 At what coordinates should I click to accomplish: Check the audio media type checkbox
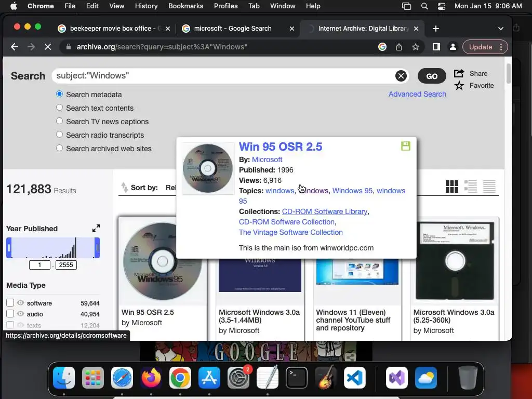10,313
